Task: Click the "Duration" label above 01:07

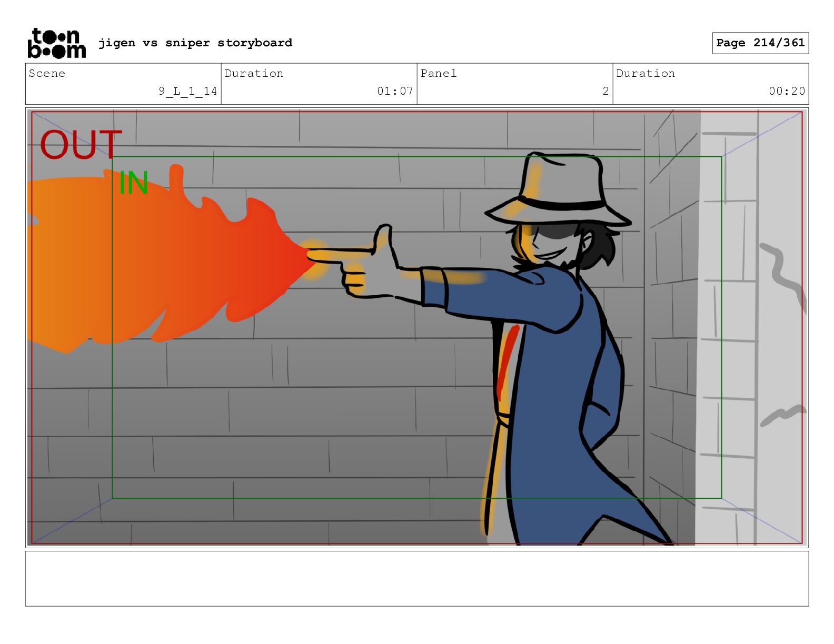Action: coord(254,73)
